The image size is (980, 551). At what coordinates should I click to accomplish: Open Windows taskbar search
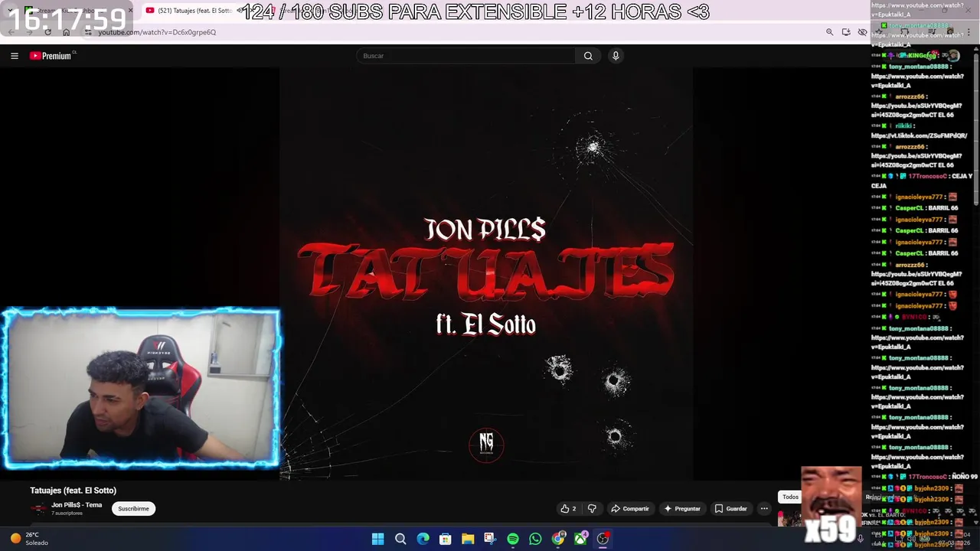click(x=400, y=539)
